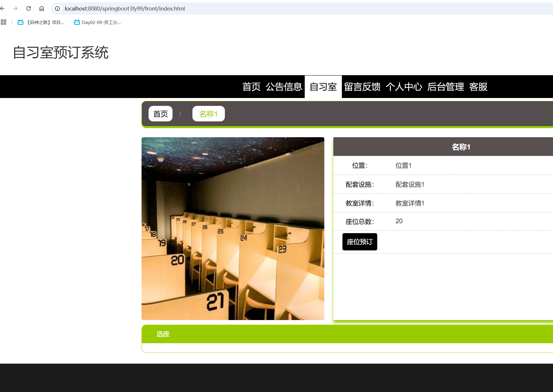The width and height of the screenshot is (553, 392).
Task: Open 后台管理 from the nav bar
Action: pyautogui.click(x=445, y=87)
